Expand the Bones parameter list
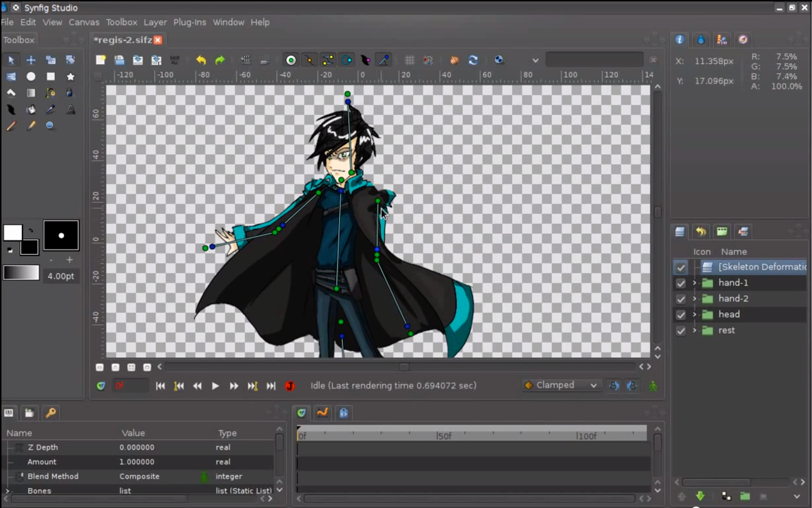Viewport: 812px width, 508px height. 7,491
